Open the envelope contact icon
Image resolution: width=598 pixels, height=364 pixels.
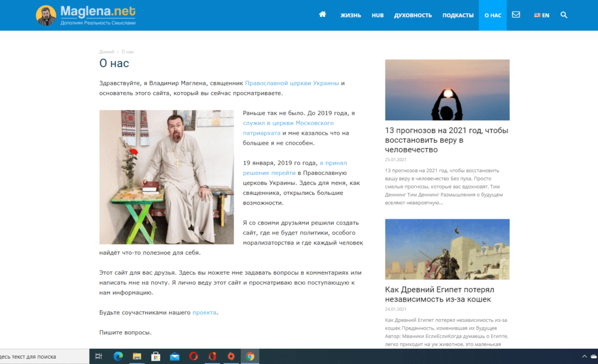tap(516, 15)
